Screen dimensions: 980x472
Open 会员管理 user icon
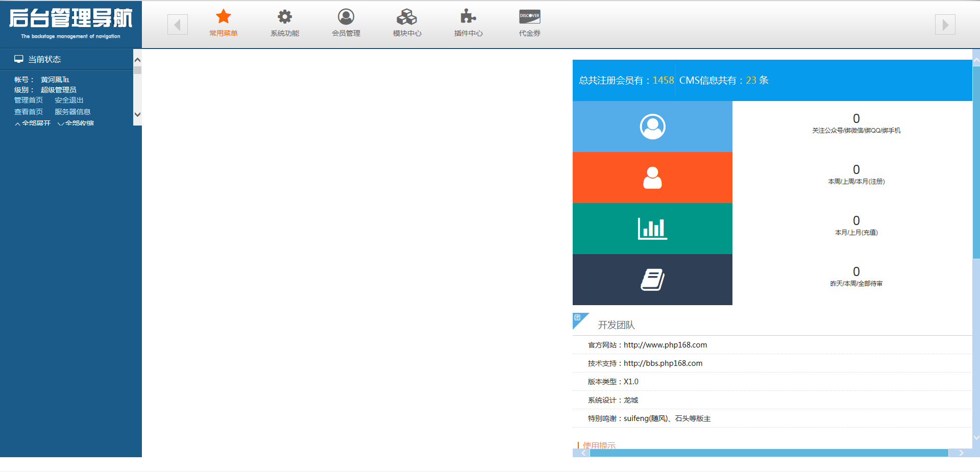[346, 17]
